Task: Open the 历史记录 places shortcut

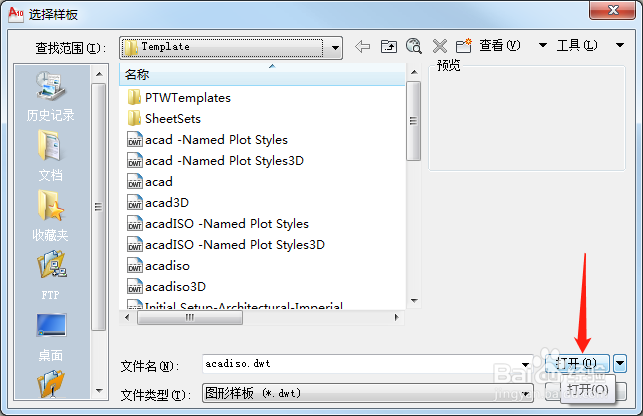Action: coord(50,97)
